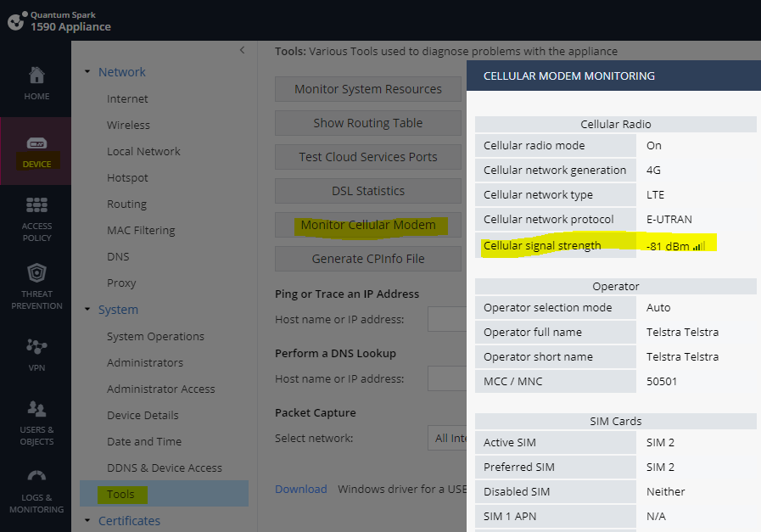
Task: Collapse the Network tree section
Action: coord(87,72)
